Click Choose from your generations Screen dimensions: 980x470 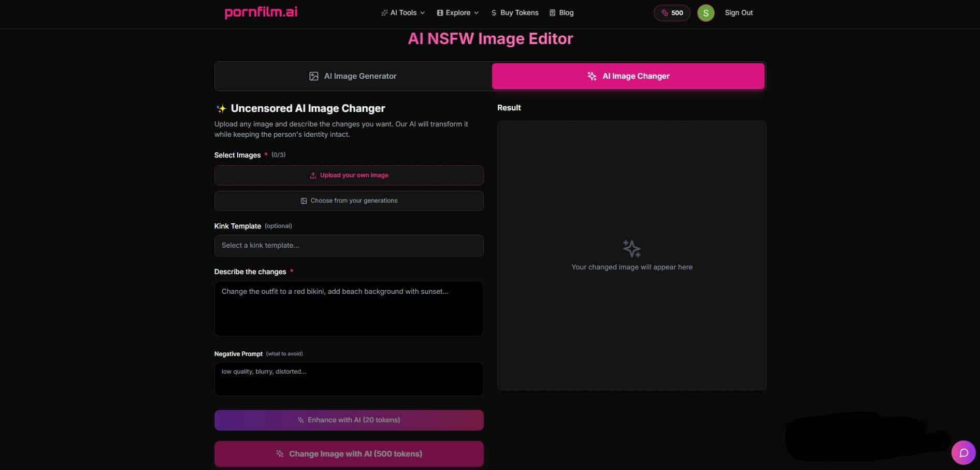point(349,201)
